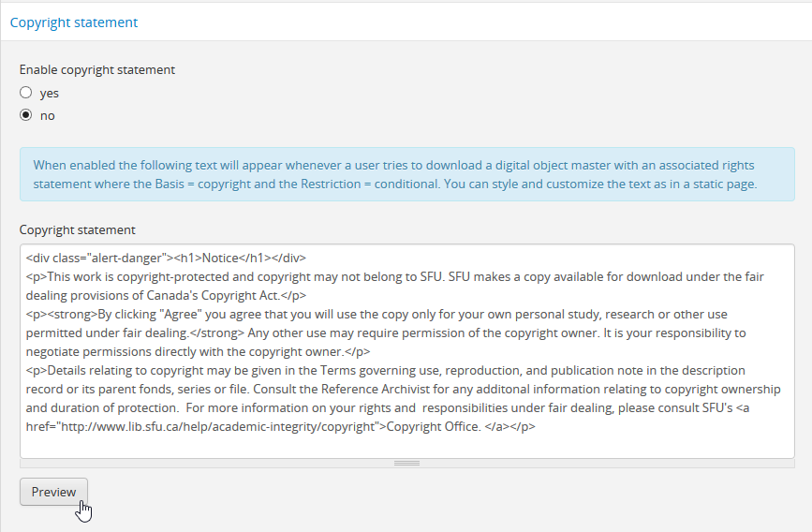Click the "no" option label text
The image size is (812, 532).
click(48, 115)
